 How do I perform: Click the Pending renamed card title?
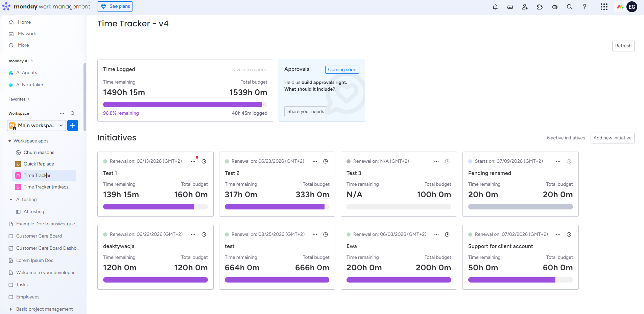490,173
